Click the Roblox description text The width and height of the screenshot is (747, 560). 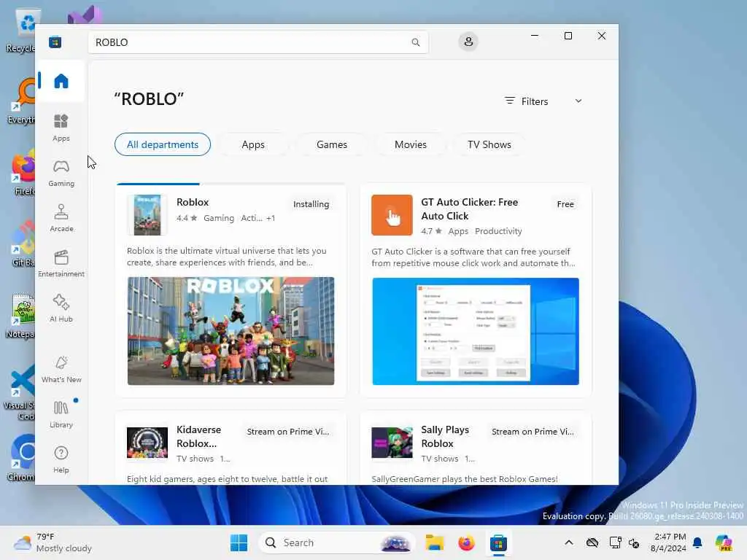pyautogui.click(x=226, y=257)
